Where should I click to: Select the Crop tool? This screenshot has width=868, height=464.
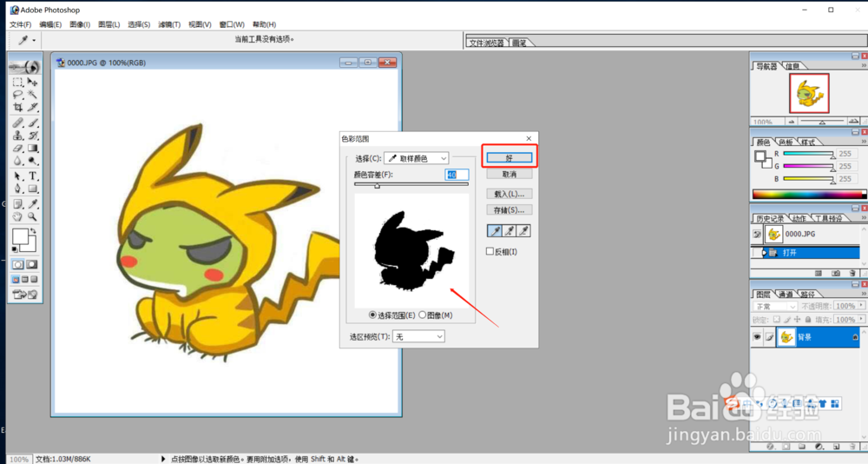tap(17, 107)
